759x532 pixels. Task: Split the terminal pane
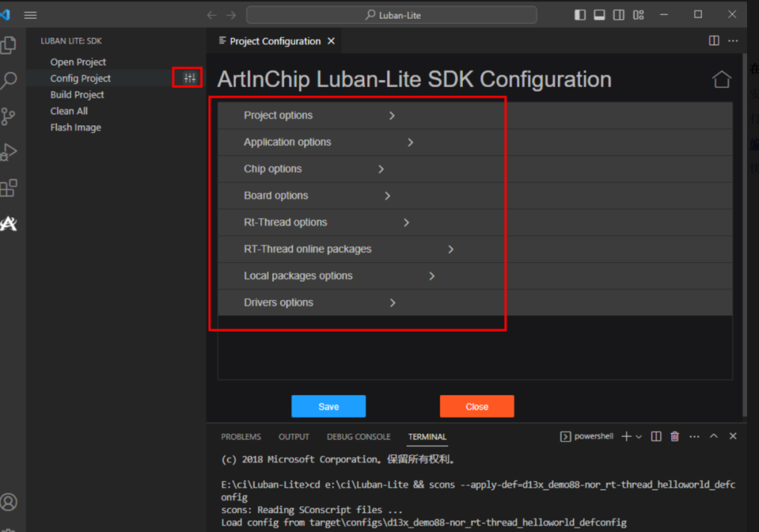[x=656, y=436]
